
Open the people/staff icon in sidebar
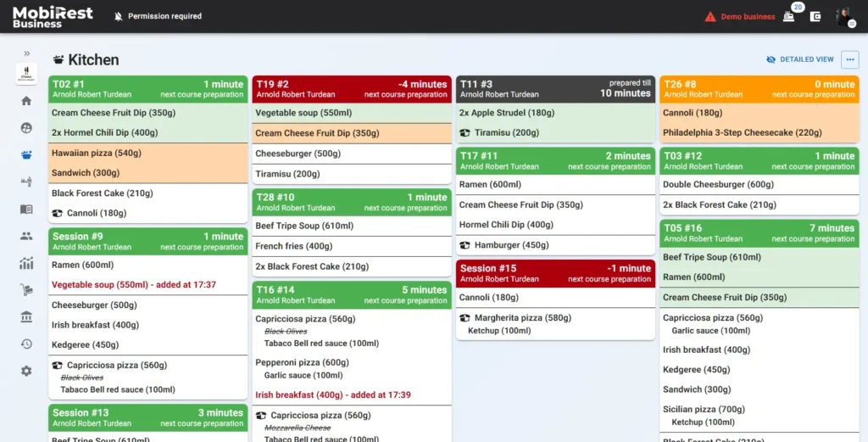click(x=26, y=236)
